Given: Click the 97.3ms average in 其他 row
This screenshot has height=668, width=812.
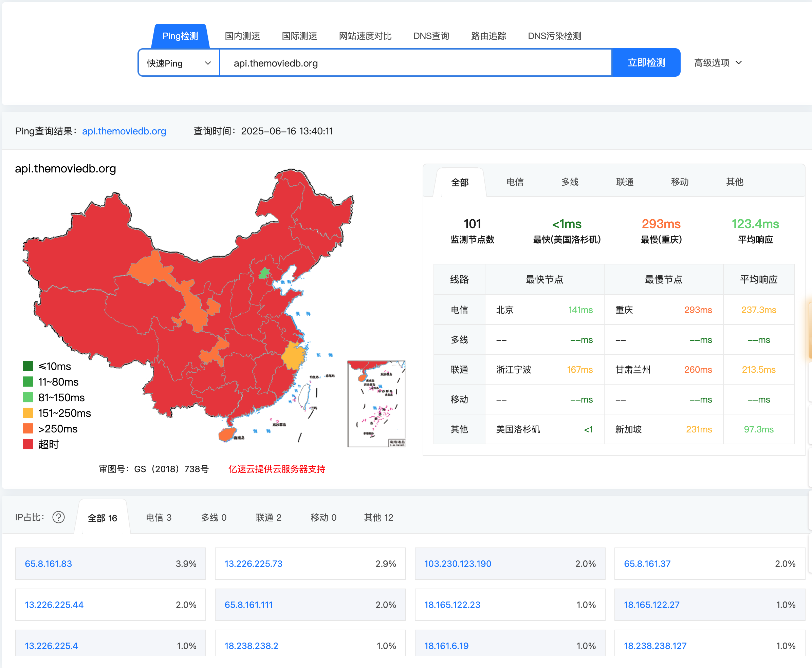Looking at the screenshot, I should [x=758, y=429].
